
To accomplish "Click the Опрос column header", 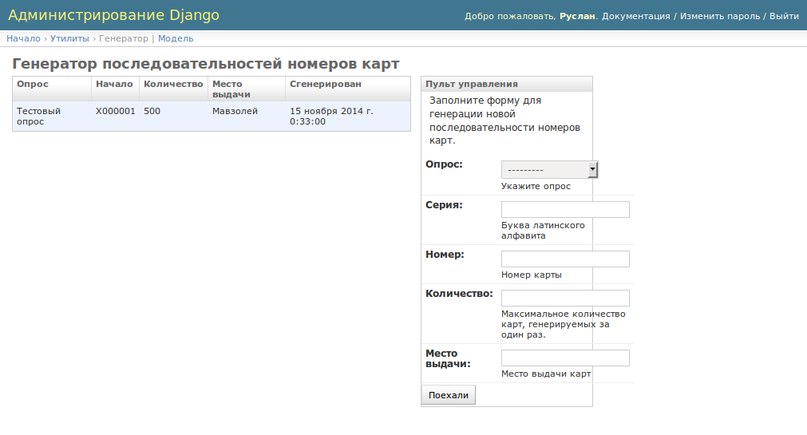I will tap(33, 84).
